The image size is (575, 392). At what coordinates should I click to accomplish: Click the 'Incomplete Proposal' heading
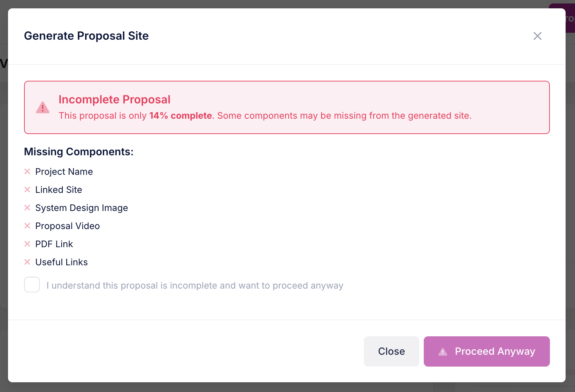coord(115,100)
